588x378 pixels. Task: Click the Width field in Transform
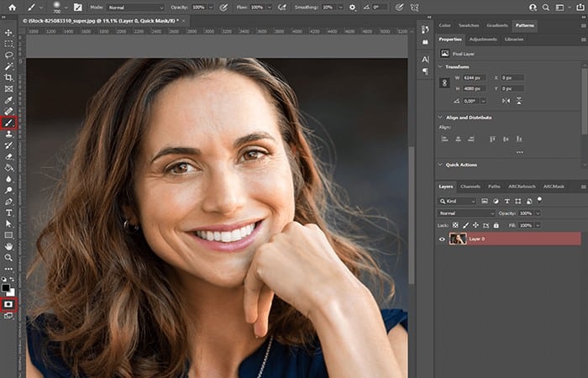pos(474,77)
